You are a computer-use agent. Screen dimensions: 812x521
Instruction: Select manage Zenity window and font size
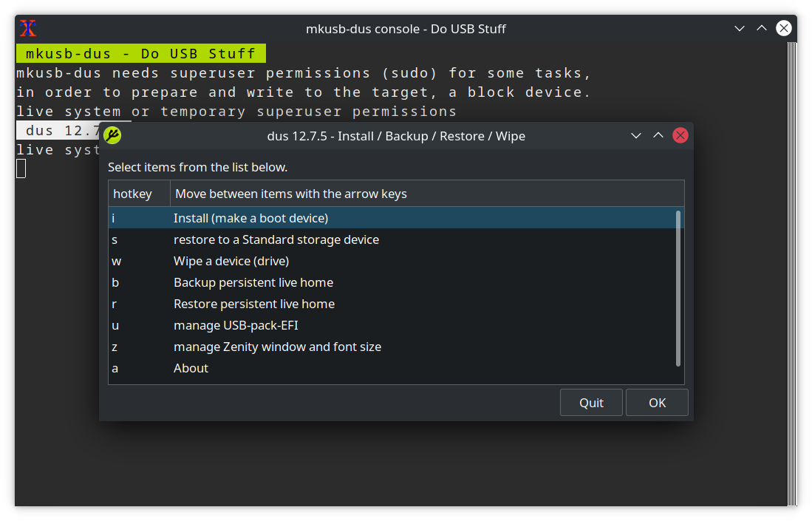pyautogui.click(x=277, y=347)
